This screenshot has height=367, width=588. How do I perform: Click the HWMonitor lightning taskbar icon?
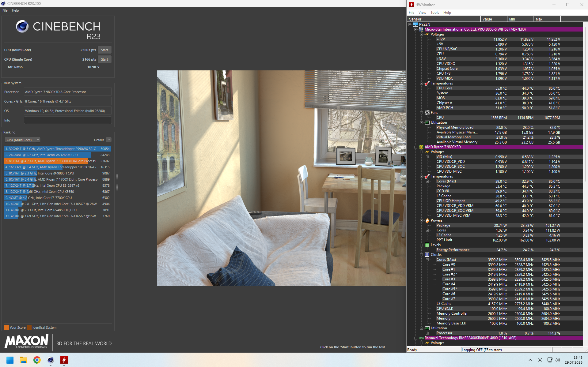pos(64,360)
